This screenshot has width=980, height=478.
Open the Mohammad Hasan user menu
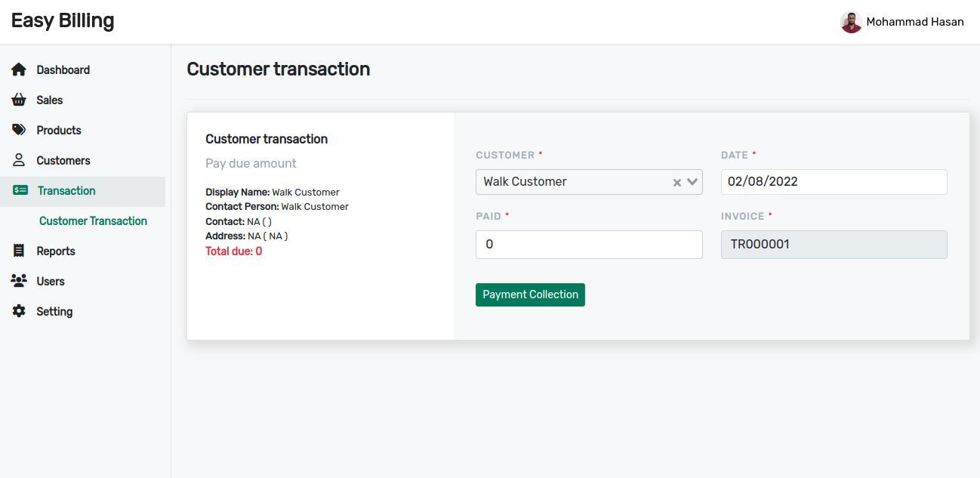(902, 22)
